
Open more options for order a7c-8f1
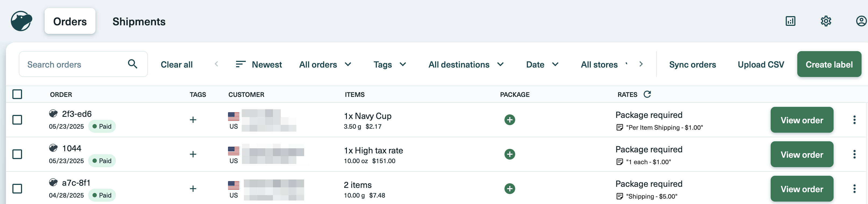point(854,188)
